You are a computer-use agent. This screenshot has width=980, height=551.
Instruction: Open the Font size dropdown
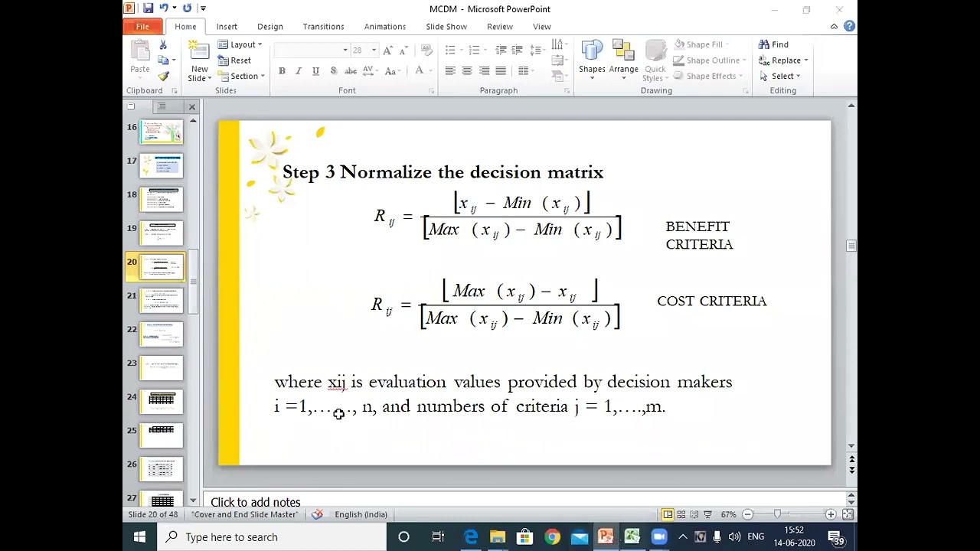pyautogui.click(x=374, y=51)
